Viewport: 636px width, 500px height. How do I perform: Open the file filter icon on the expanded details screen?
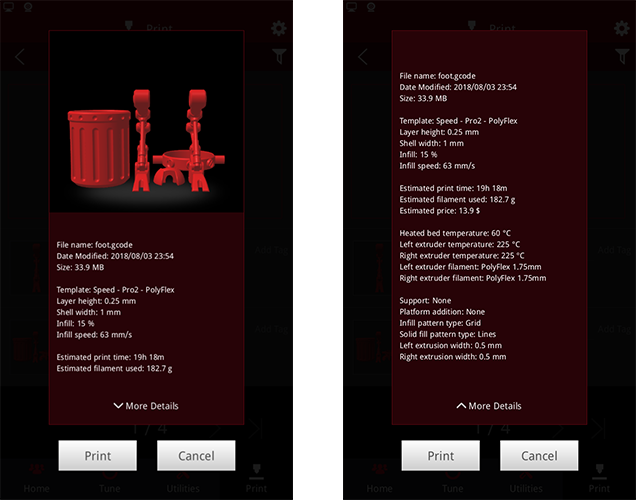[x=622, y=57]
